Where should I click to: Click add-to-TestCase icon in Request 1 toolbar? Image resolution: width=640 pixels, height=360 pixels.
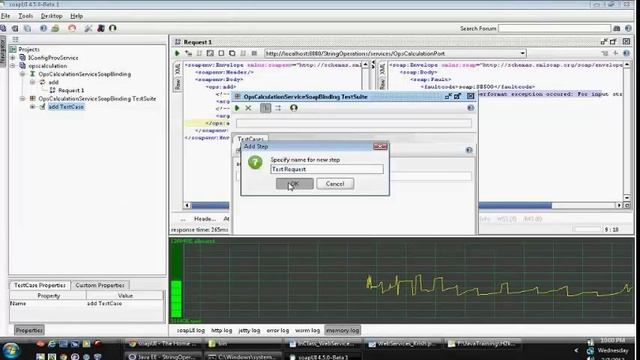tap(188, 53)
